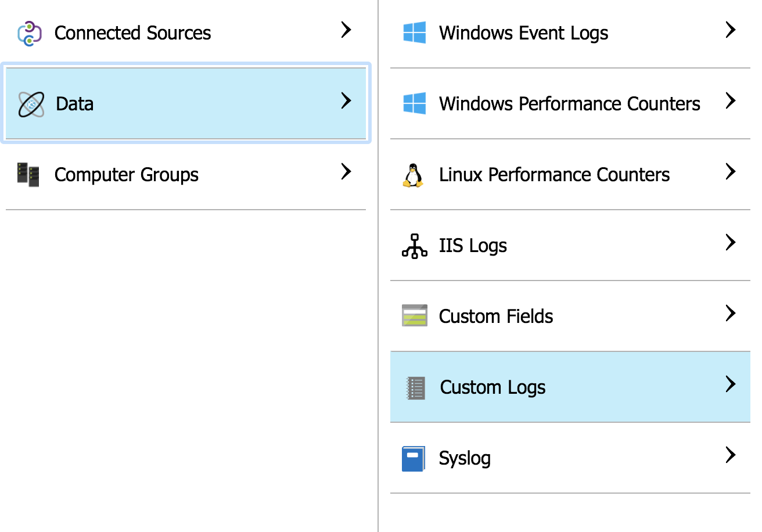Select Computer Groups in the left panel
This screenshot has height=532, width=762.
pyautogui.click(x=126, y=174)
